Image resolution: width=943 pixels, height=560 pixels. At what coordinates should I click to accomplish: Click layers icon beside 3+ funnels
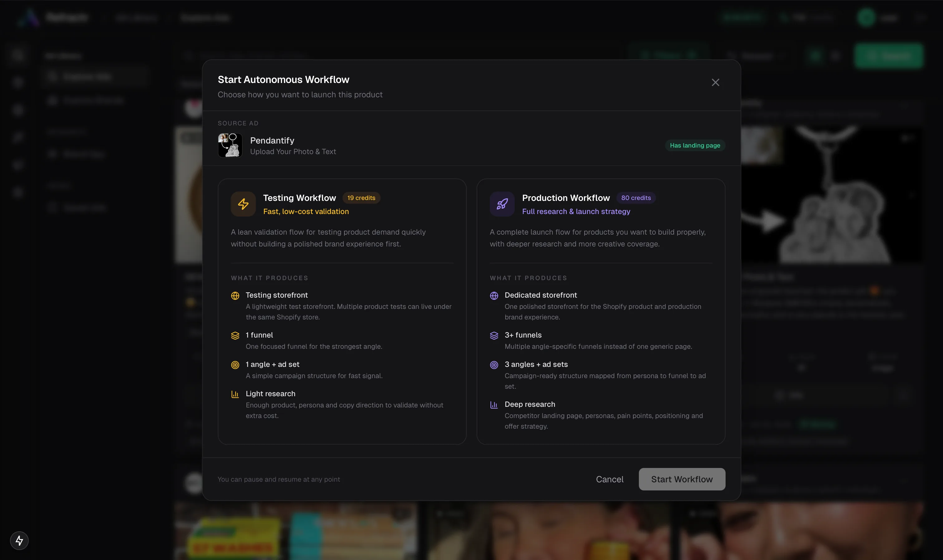pyautogui.click(x=494, y=335)
